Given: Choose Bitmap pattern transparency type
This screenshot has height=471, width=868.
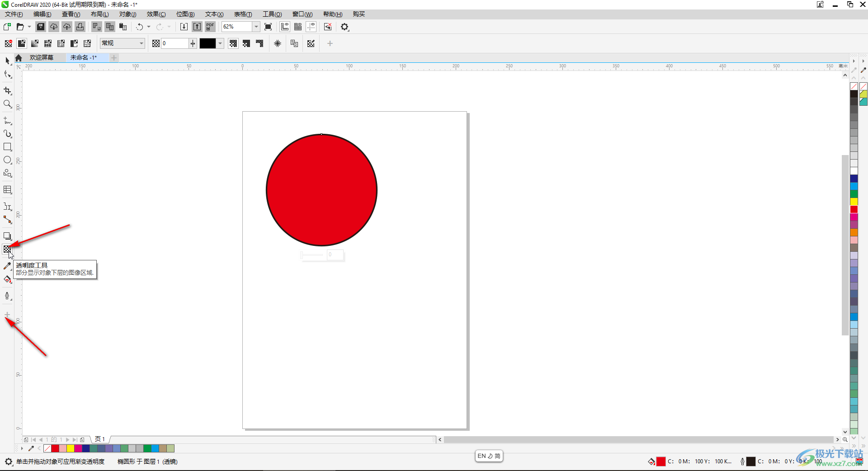Looking at the screenshot, I should 61,43.
